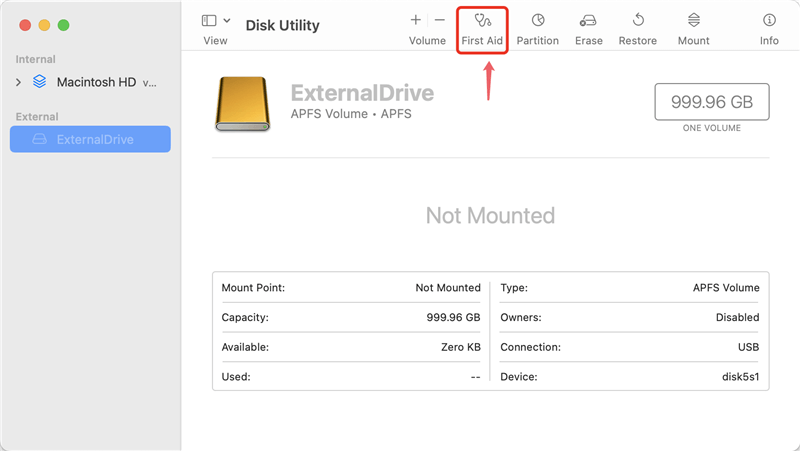The width and height of the screenshot is (800, 451).
Task: Select ExternalDrive in the sidebar
Action: coord(95,139)
